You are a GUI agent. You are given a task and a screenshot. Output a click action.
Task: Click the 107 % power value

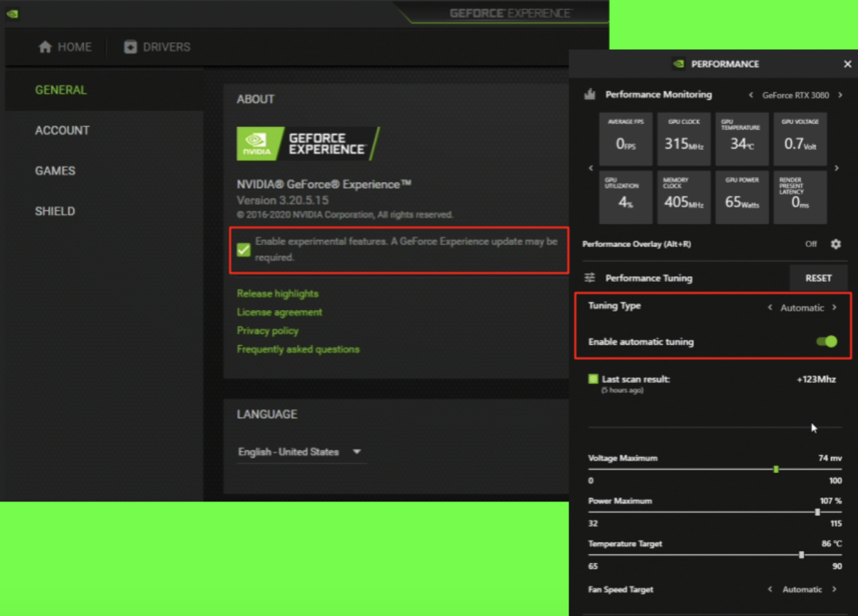(830, 501)
